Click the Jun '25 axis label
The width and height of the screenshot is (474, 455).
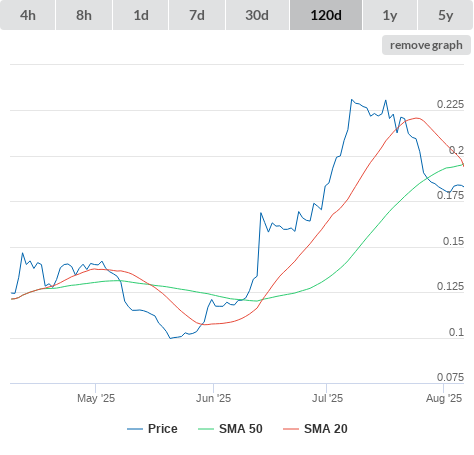[213, 398]
